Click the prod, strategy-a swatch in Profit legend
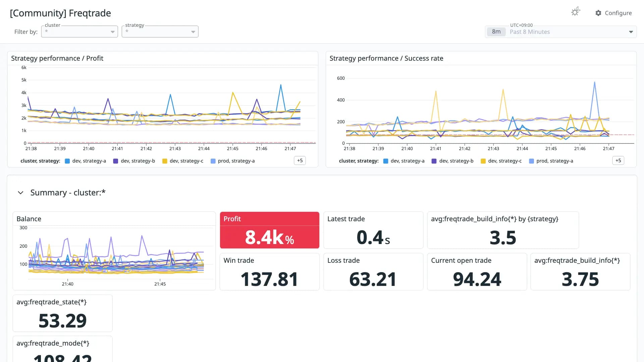The height and width of the screenshot is (362, 644). (213, 161)
